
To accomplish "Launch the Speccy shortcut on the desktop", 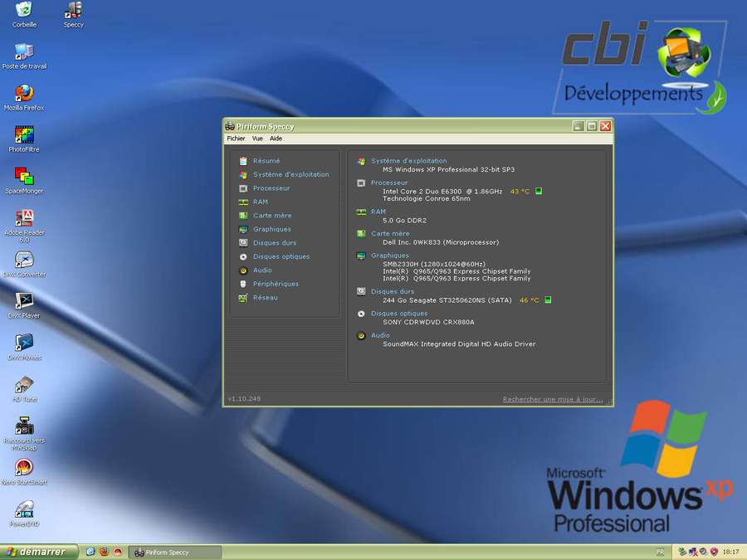I will click(73, 14).
